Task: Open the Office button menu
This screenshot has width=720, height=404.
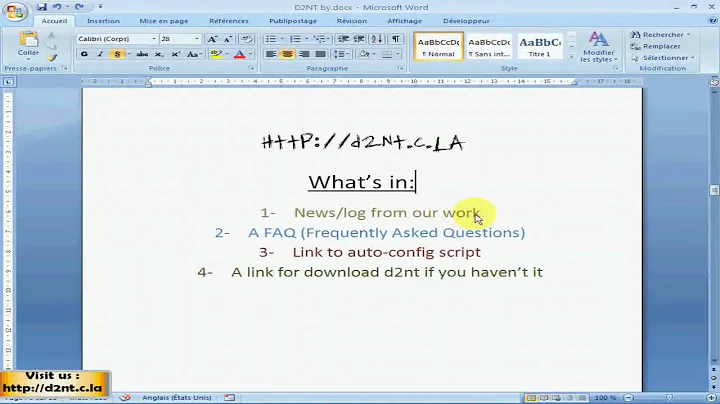Action: (x=14, y=11)
